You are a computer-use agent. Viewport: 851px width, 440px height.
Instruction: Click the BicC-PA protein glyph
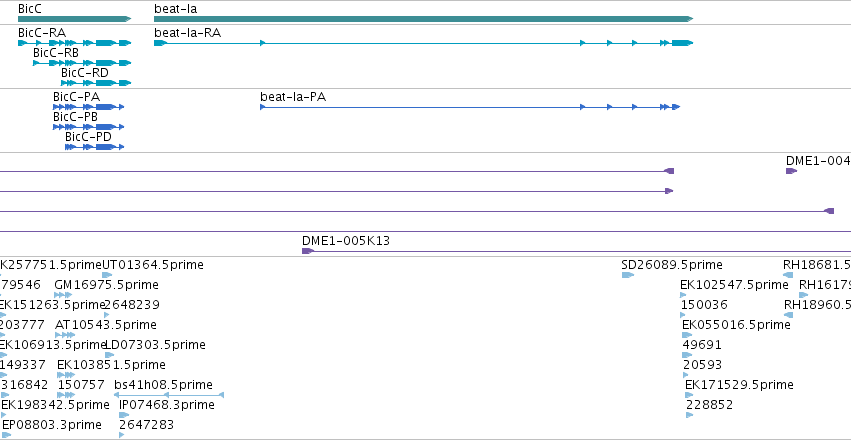click(88, 107)
